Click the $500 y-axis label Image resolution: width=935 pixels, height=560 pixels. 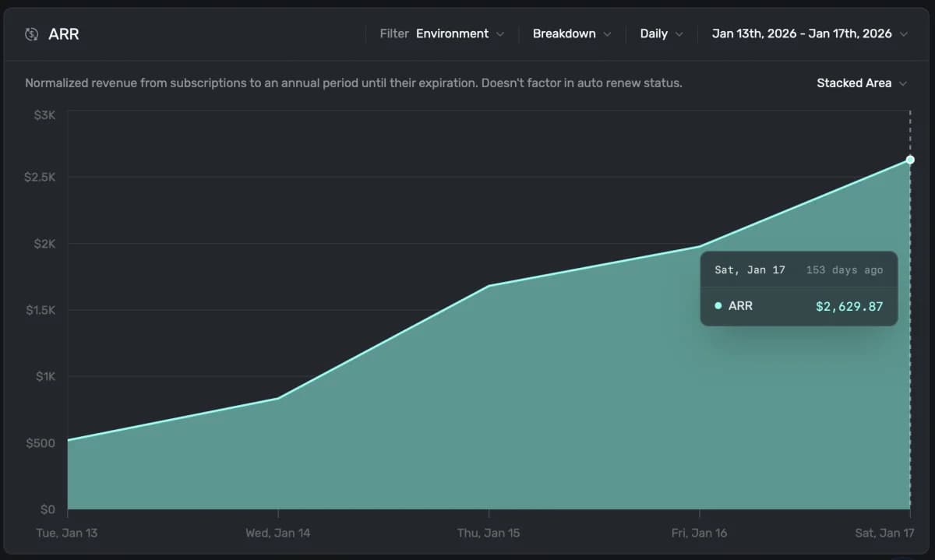coord(41,443)
